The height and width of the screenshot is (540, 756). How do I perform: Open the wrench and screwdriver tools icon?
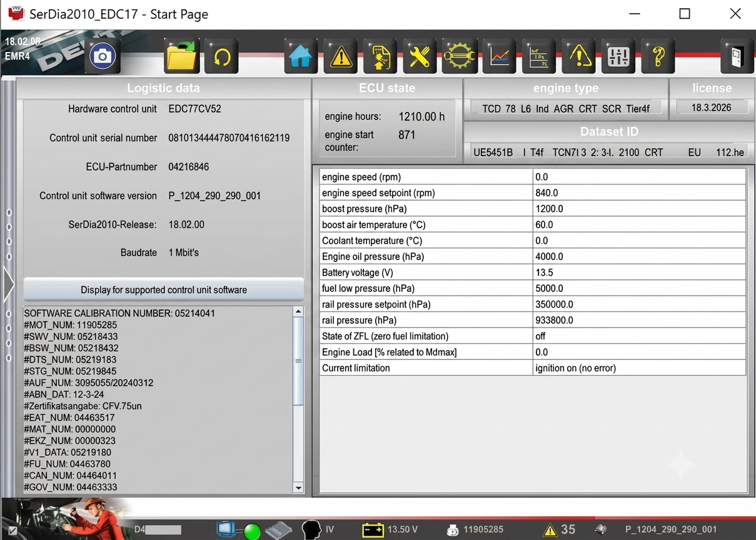point(420,57)
